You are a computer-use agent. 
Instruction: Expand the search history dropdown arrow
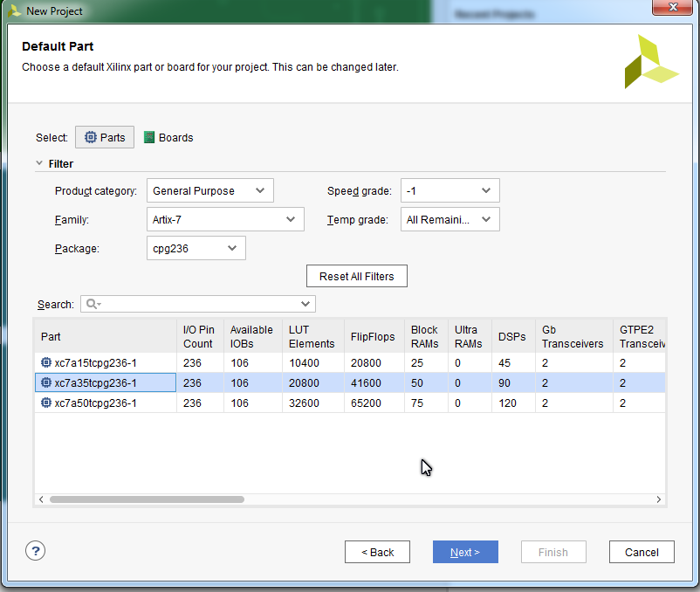pos(305,304)
